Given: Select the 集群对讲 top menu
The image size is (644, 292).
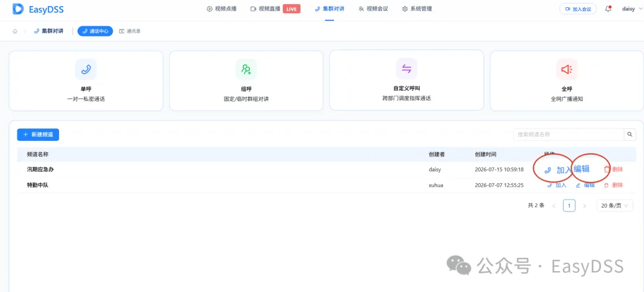Looking at the screenshot, I should 330,8.
